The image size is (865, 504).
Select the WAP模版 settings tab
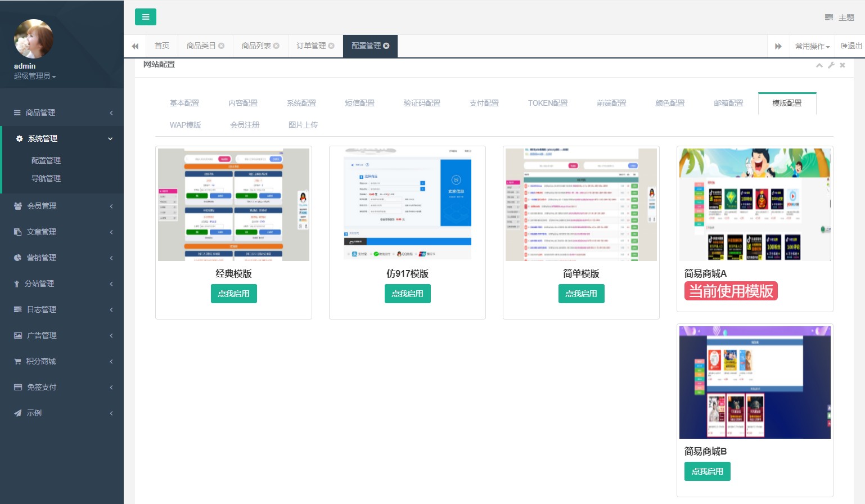pos(186,125)
